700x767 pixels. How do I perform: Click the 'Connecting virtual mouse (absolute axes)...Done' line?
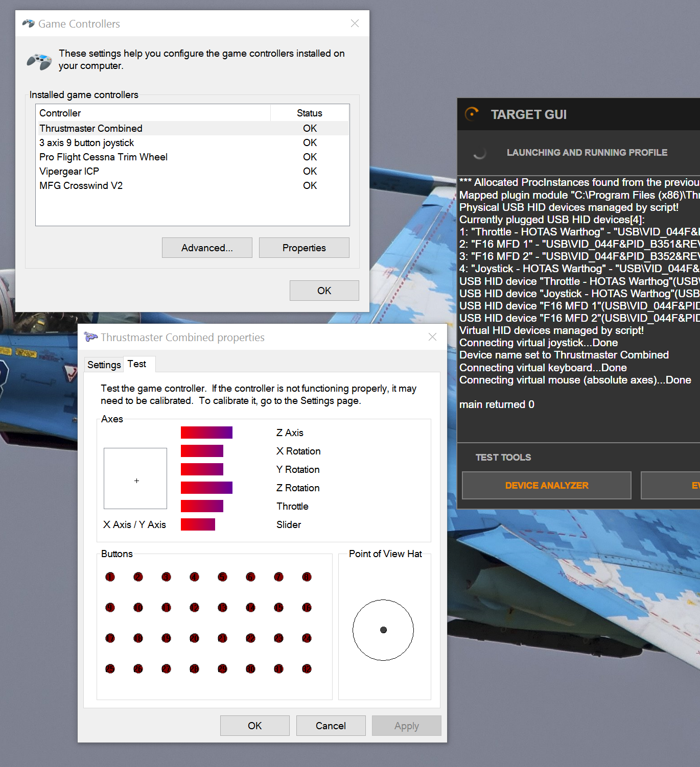[x=575, y=380]
